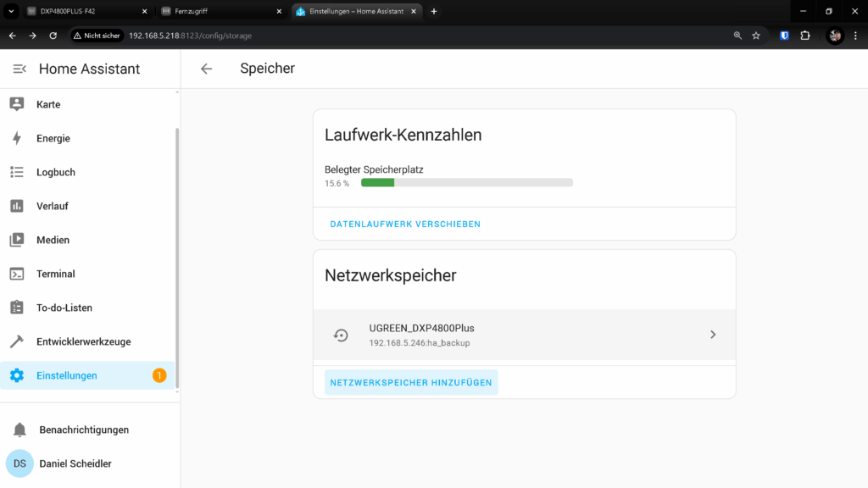Click the Speicher page title
This screenshot has height=488, width=868.
coord(267,69)
